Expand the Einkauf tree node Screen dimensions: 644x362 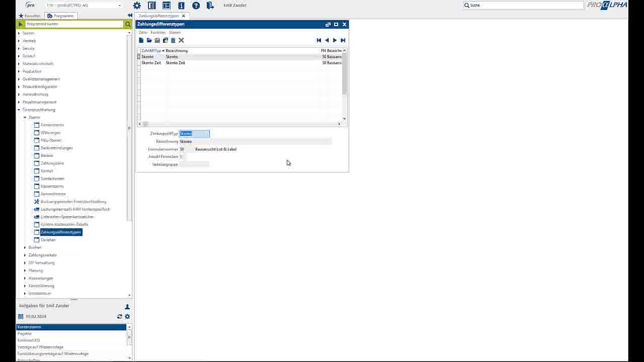click(19, 56)
